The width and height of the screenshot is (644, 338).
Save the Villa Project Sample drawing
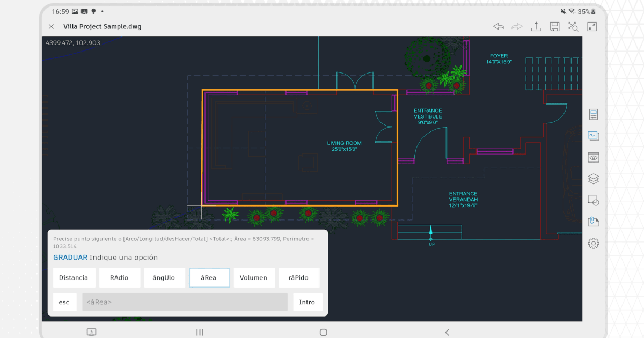pos(554,26)
